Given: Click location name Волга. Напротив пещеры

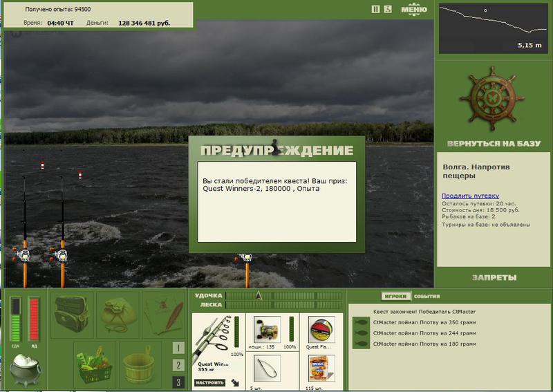Looking at the screenshot, I should [x=476, y=171].
